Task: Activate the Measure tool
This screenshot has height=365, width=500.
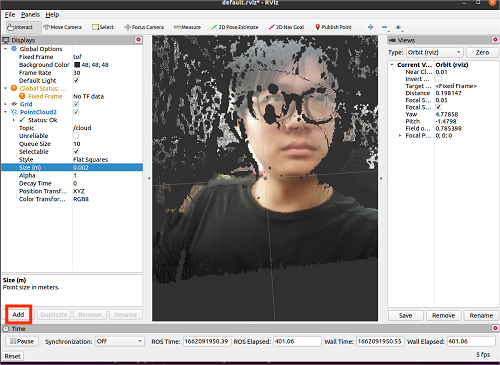Action: point(187,27)
